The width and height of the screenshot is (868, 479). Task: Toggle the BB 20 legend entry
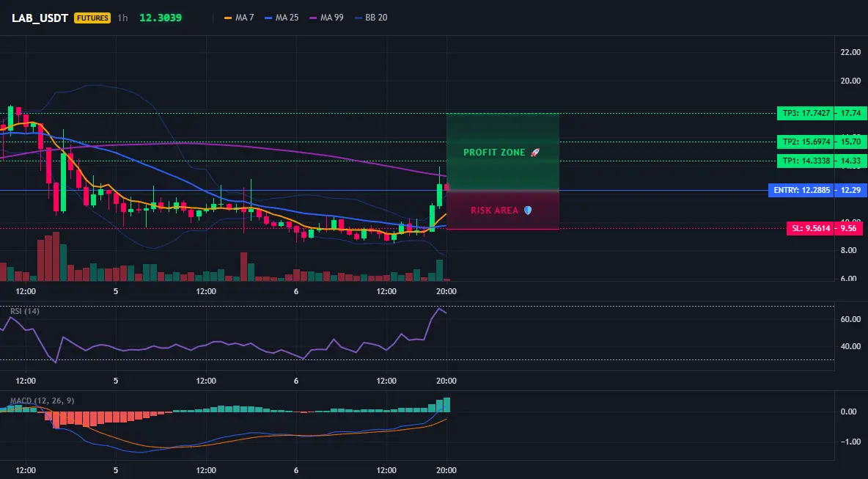370,18
